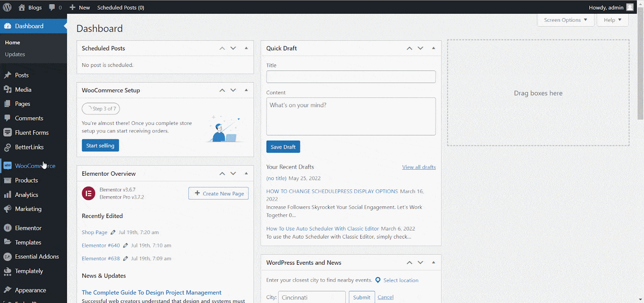The width and height of the screenshot is (644, 303).
Task: Click the Step 3 of 7 progress pill
Action: pos(101,109)
